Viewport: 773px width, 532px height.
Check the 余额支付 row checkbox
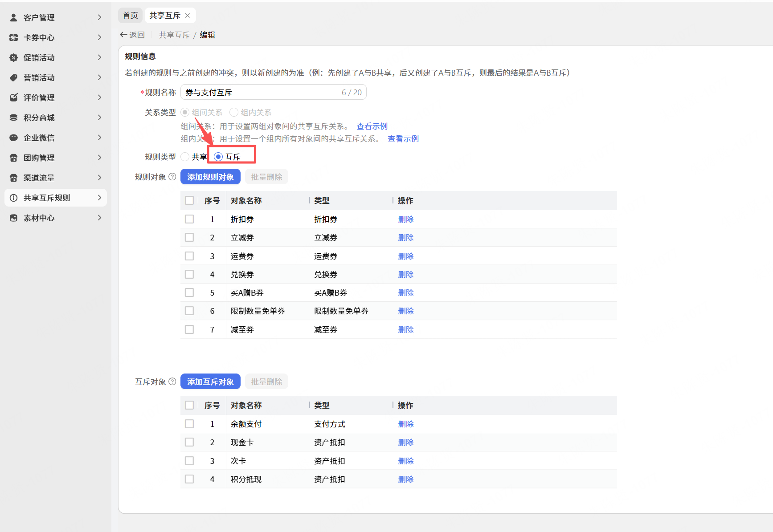pyautogui.click(x=189, y=424)
